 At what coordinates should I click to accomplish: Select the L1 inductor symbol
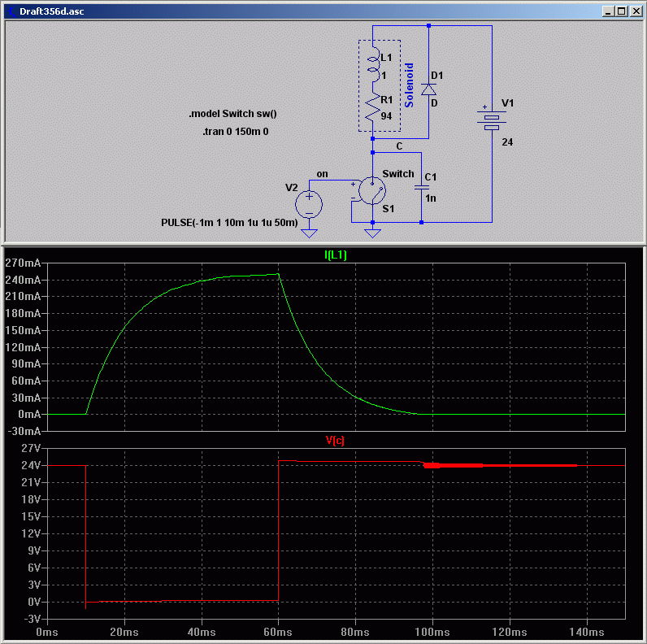point(373,64)
